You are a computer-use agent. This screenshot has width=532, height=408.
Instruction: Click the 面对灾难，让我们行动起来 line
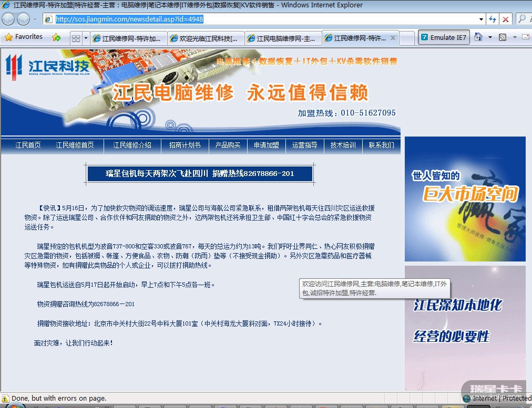click(x=73, y=343)
